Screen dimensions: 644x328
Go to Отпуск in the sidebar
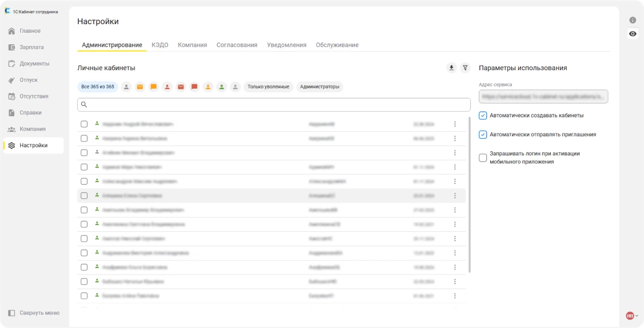28,80
